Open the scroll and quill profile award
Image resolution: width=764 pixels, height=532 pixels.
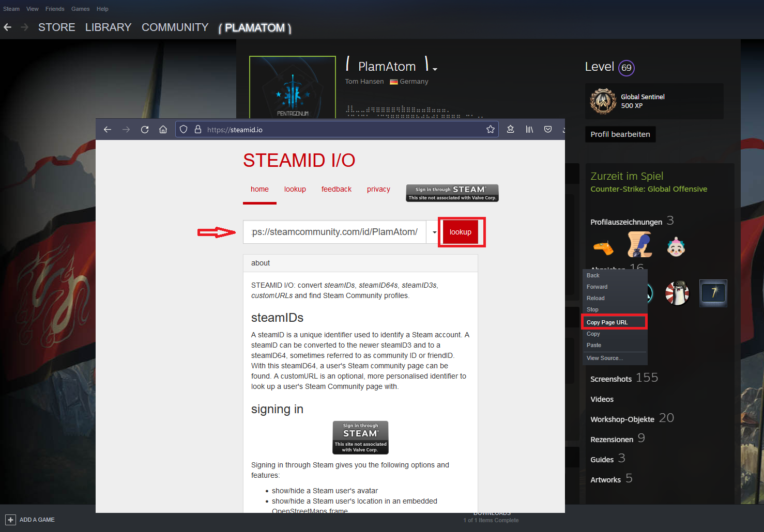pos(639,244)
